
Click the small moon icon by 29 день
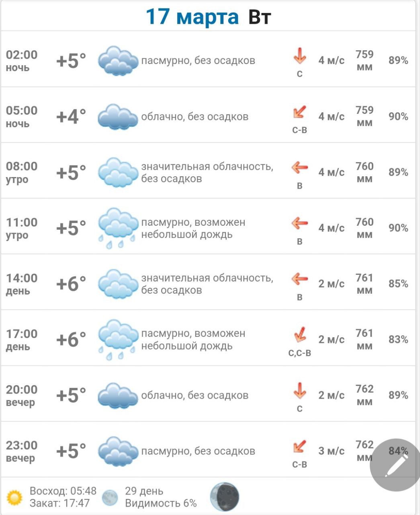(x=110, y=497)
